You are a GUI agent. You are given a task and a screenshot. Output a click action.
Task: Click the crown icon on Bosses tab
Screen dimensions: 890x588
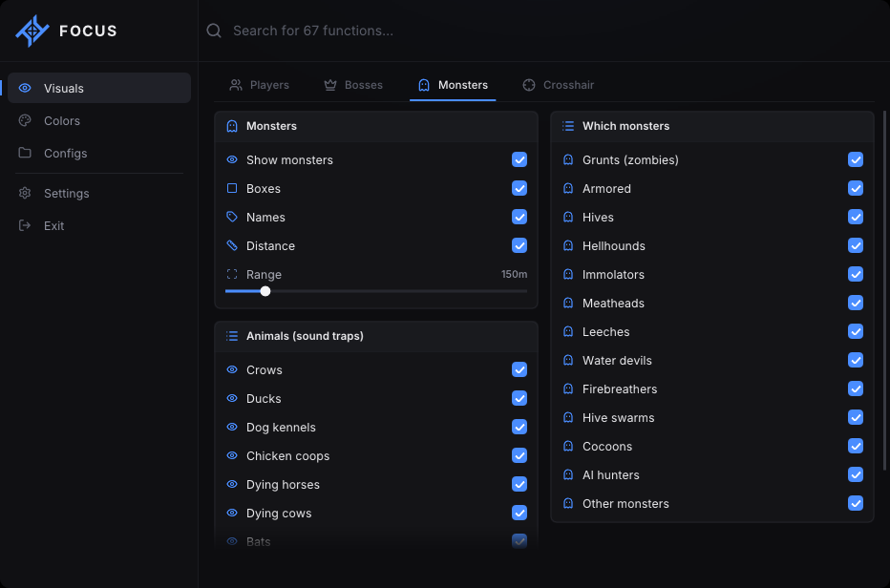tap(330, 85)
